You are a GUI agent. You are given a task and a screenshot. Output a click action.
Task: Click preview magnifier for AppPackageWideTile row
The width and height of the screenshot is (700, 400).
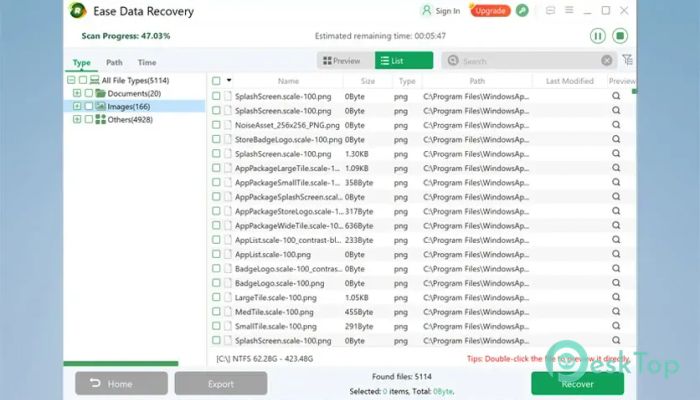616,225
